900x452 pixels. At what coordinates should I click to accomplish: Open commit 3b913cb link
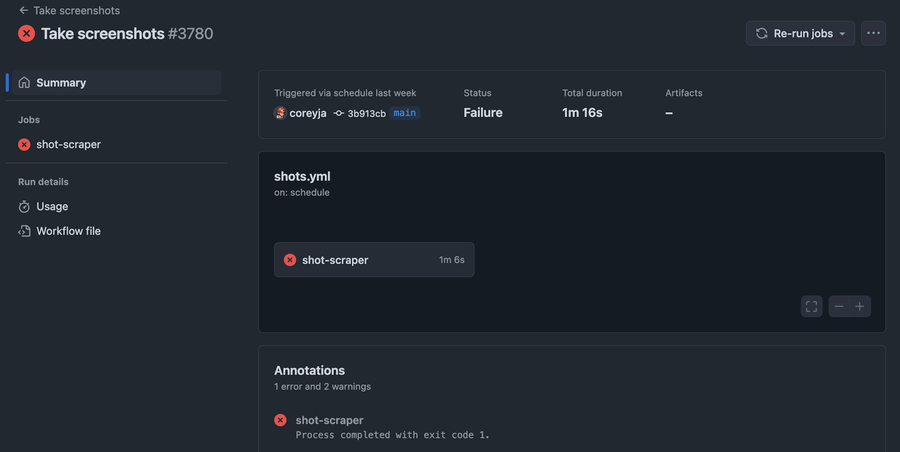coord(366,113)
